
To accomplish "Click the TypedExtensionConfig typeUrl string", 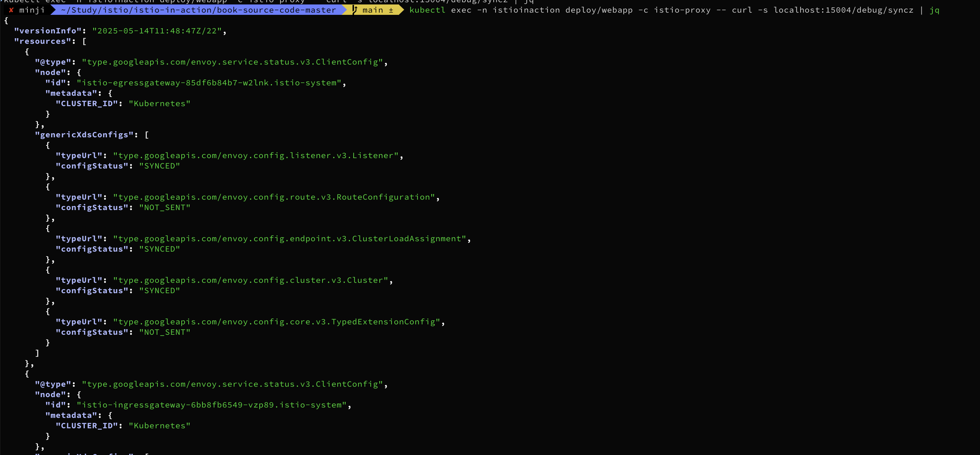I will (x=276, y=322).
